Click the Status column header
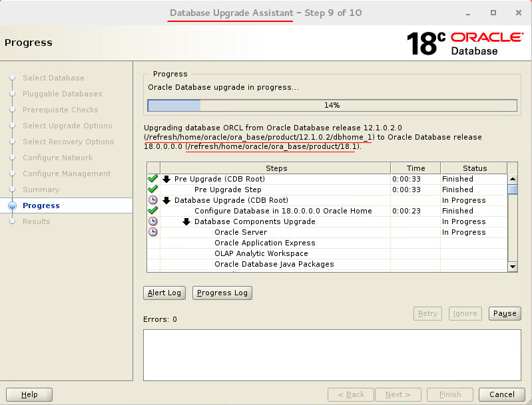The width and height of the screenshot is (532, 405). 474,168
